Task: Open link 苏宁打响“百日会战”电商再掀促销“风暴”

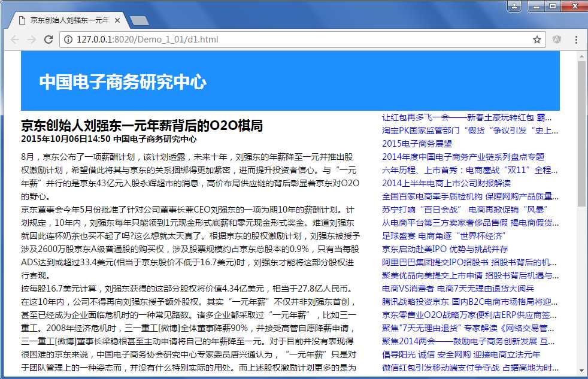Action: (x=465, y=210)
